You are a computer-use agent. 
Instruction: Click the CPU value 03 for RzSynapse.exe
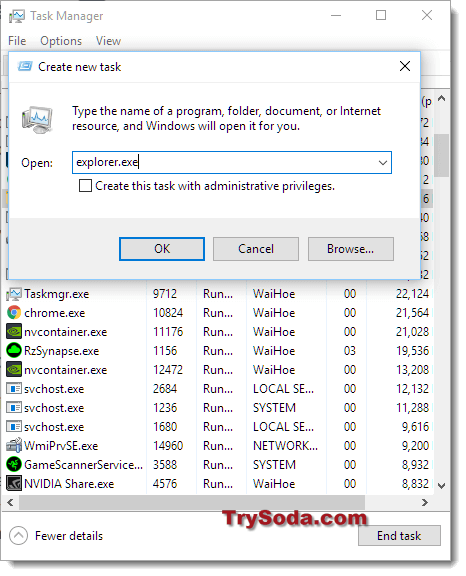point(350,351)
